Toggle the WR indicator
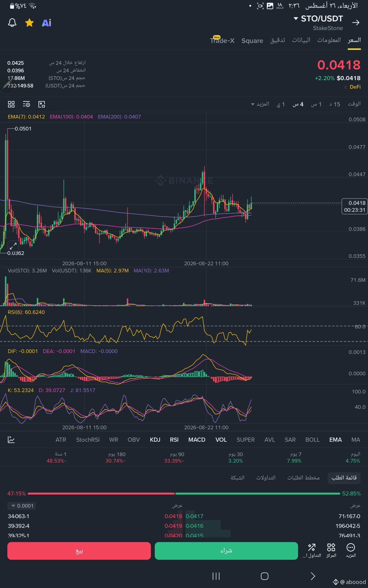The height and width of the screenshot is (588, 368). coord(114,440)
